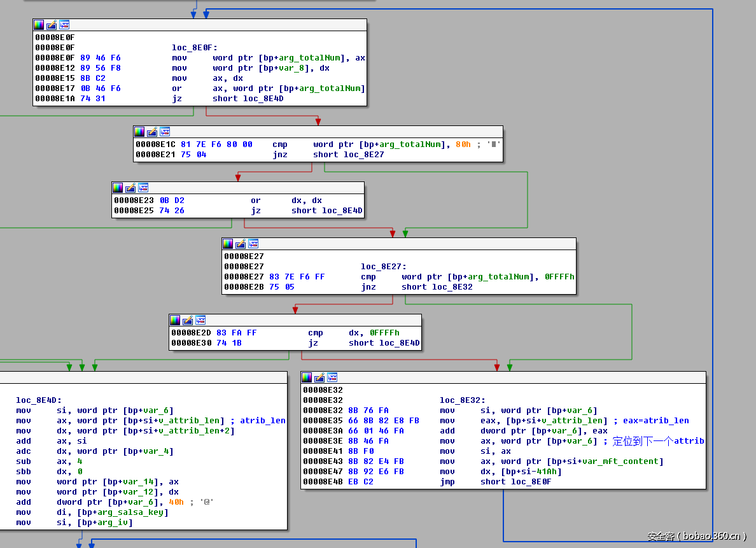This screenshot has height=548, width=756.
Task: Click the color palette icon in loc_8E27 block
Action: coord(228,244)
